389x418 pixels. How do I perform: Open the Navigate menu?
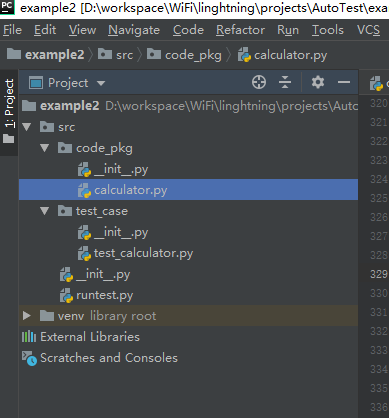click(x=134, y=30)
